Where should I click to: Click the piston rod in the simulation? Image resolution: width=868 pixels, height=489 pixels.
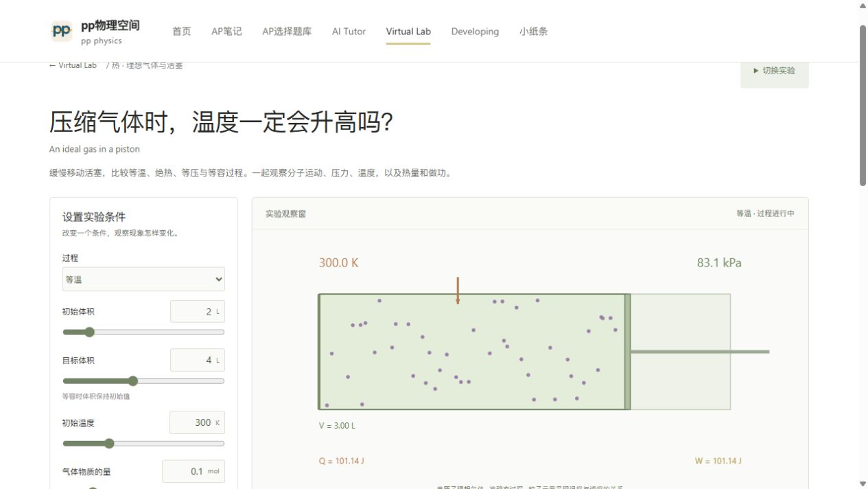coord(700,352)
